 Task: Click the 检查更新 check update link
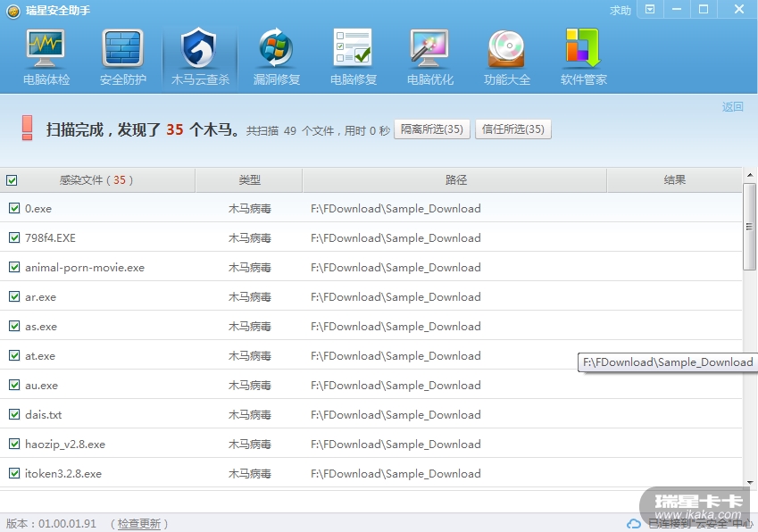pos(138,524)
